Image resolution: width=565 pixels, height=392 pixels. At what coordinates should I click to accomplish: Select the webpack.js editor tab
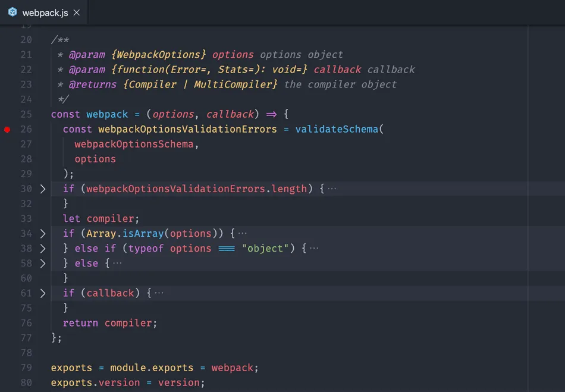point(45,12)
